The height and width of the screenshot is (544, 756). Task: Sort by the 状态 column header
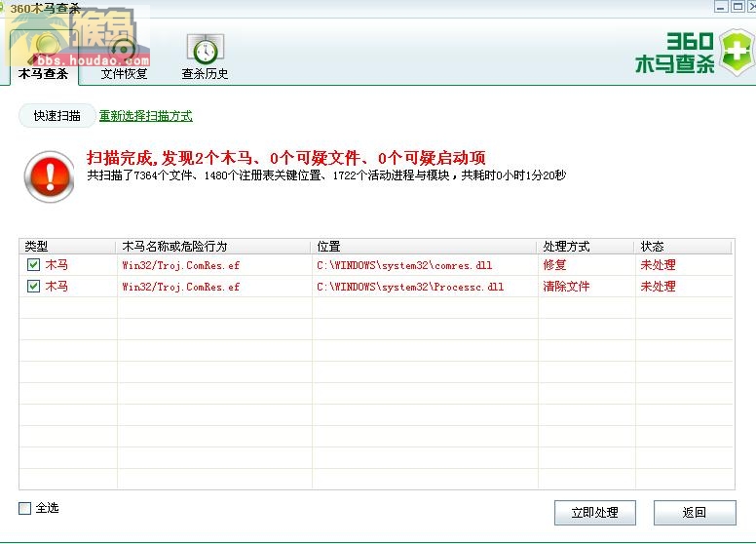click(684, 247)
